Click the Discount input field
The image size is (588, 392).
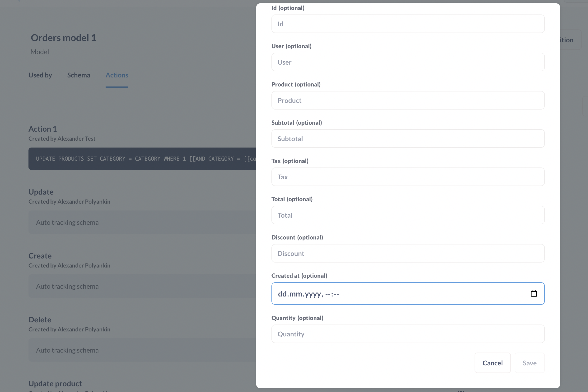[407, 253]
